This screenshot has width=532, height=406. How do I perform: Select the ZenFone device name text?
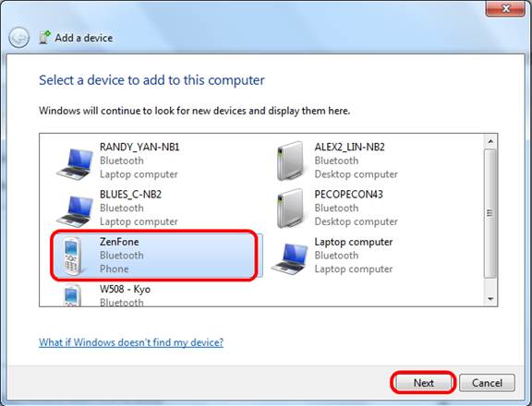coord(119,242)
